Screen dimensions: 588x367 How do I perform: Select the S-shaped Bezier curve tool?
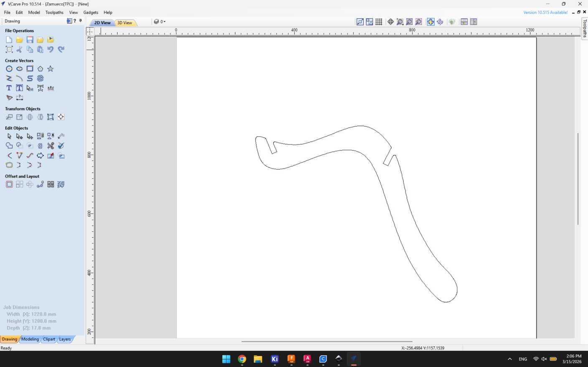pyautogui.click(x=30, y=78)
